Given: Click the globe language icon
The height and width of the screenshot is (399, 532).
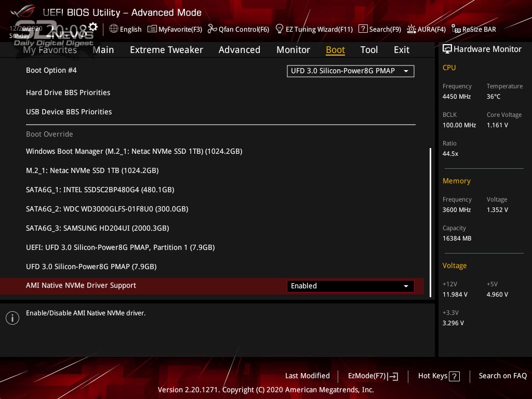Looking at the screenshot, I should (x=114, y=29).
